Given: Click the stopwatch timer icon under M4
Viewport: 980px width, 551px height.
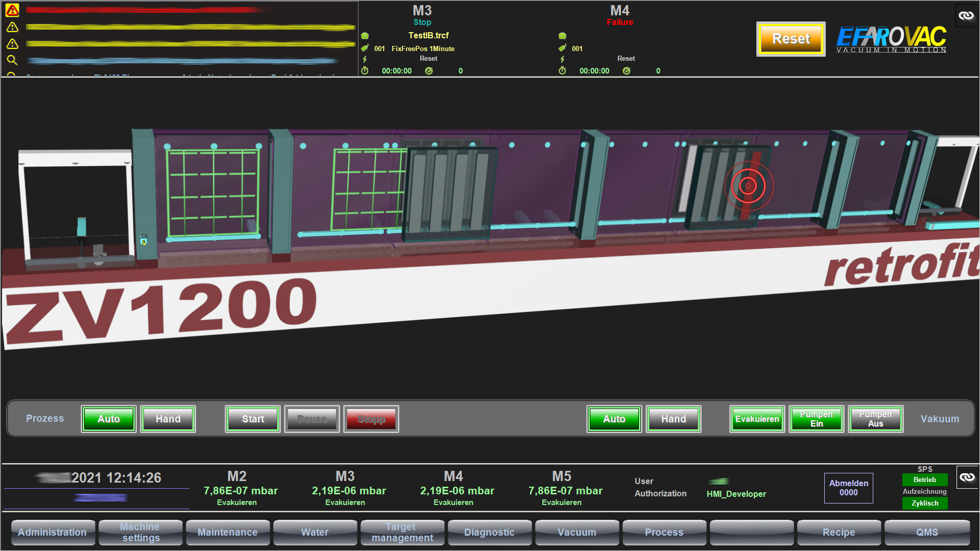Looking at the screenshot, I should point(562,71).
